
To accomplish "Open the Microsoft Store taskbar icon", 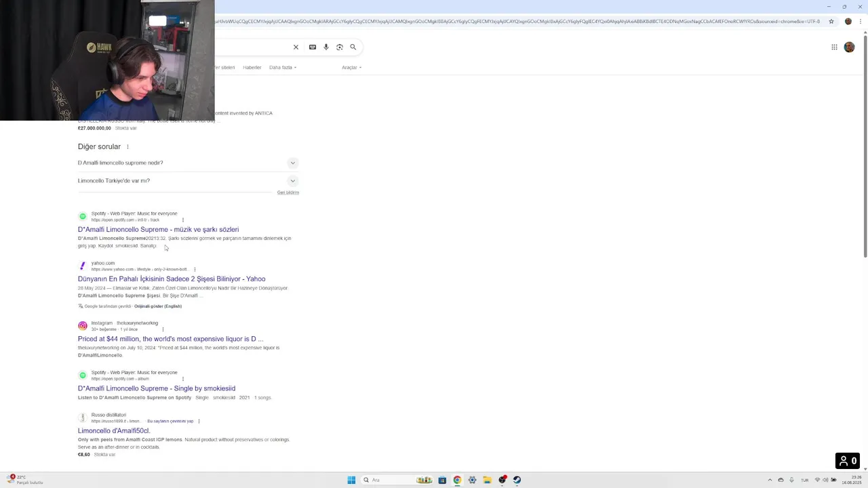I will 442,480.
